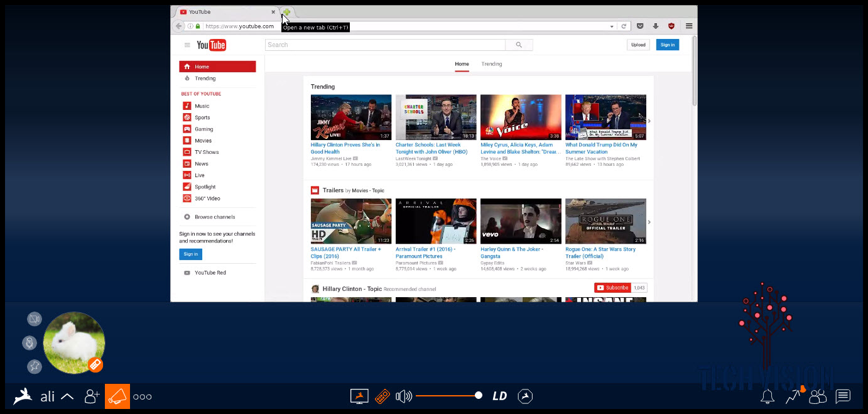Click the YouTube logo
Viewport: 868px width, 414px height.
coord(211,45)
